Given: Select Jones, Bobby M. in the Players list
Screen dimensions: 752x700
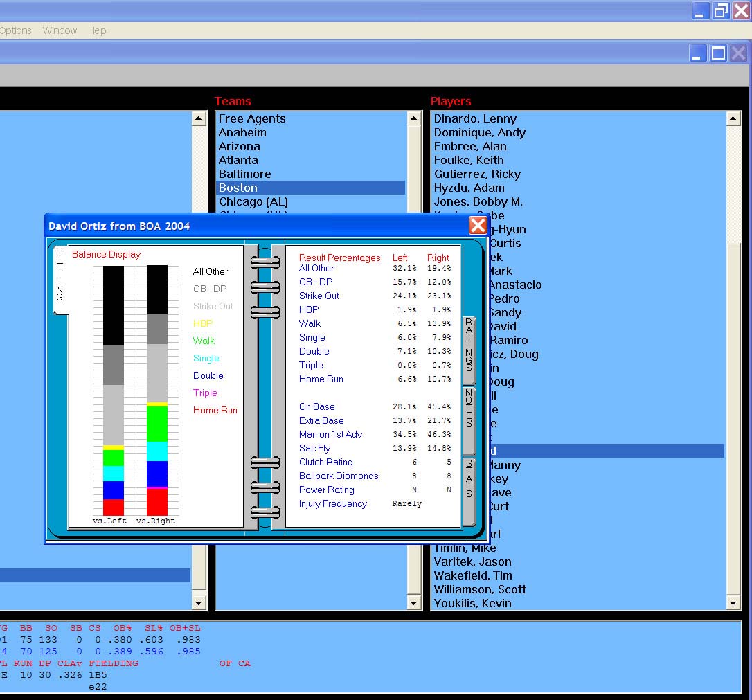Looking at the screenshot, I should click(x=578, y=201).
